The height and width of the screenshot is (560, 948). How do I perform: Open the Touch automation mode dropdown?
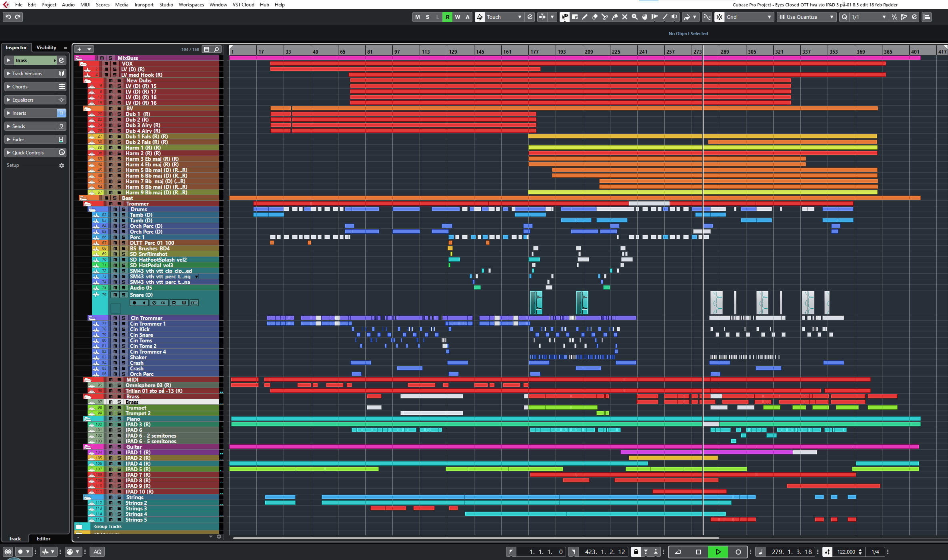click(x=504, y=17)
